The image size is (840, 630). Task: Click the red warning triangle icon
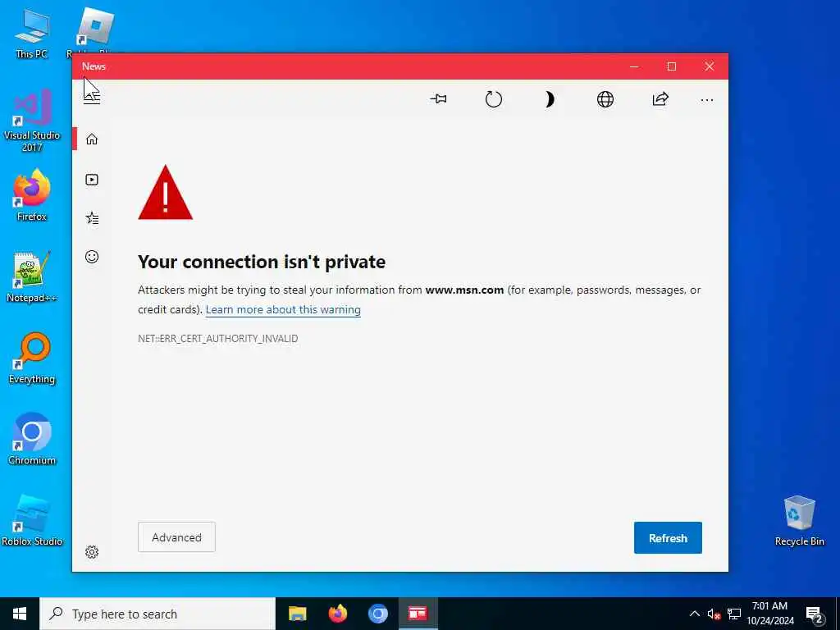pos(165,193)
